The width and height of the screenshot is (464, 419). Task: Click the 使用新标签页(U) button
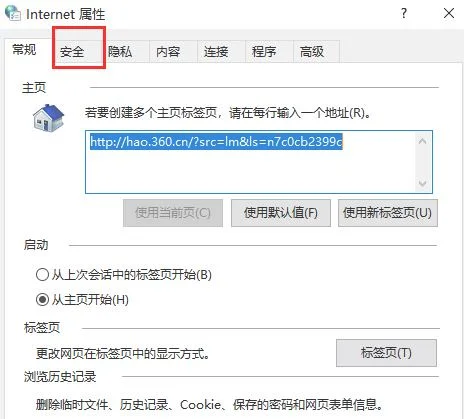click(388, 213)
